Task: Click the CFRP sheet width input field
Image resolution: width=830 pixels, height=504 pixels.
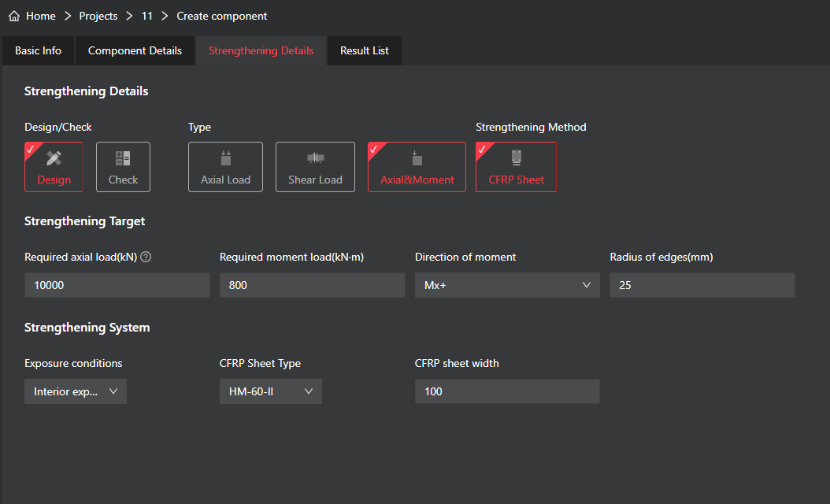Action: (507, 391)
